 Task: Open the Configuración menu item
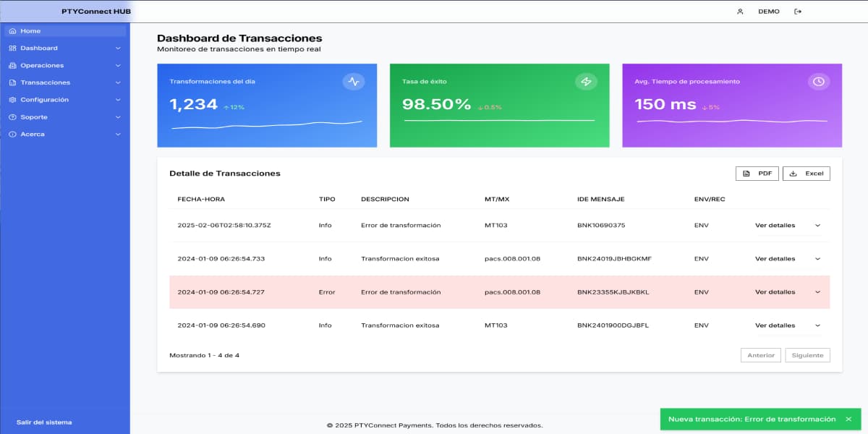pyautogui.click(x=65, y=100)
